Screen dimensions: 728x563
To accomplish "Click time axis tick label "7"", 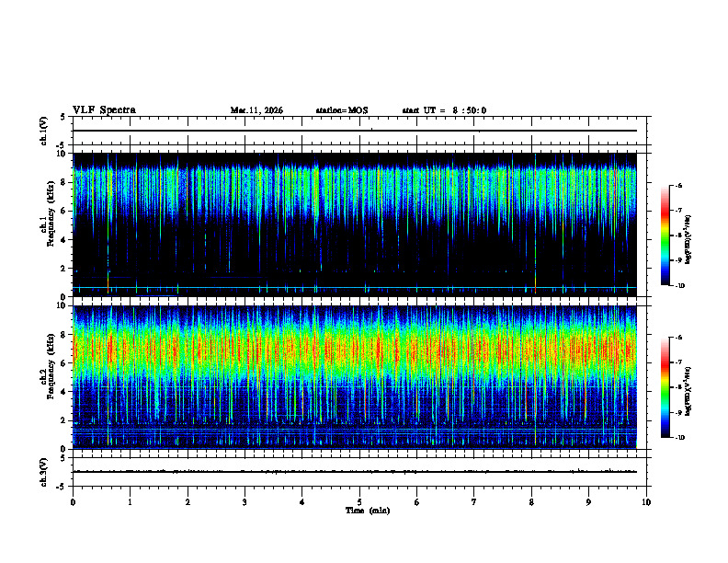I will pos(474,502).
